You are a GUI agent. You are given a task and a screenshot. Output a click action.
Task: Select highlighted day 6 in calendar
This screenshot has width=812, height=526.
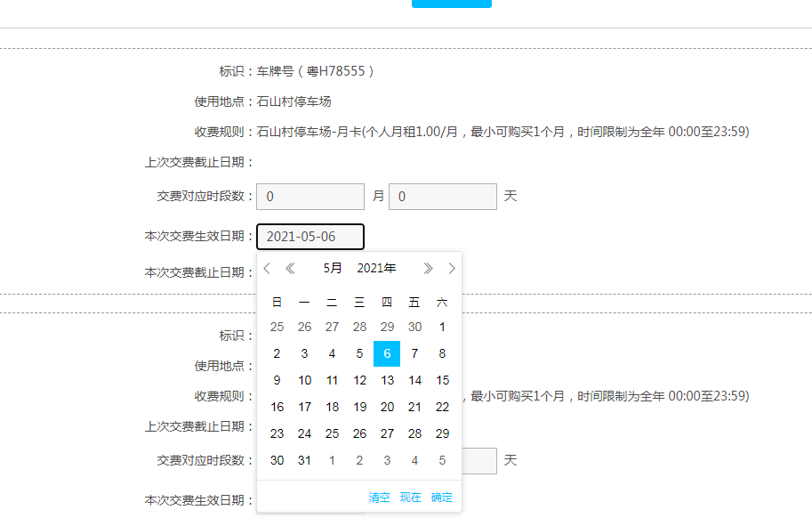click(387, 353)
